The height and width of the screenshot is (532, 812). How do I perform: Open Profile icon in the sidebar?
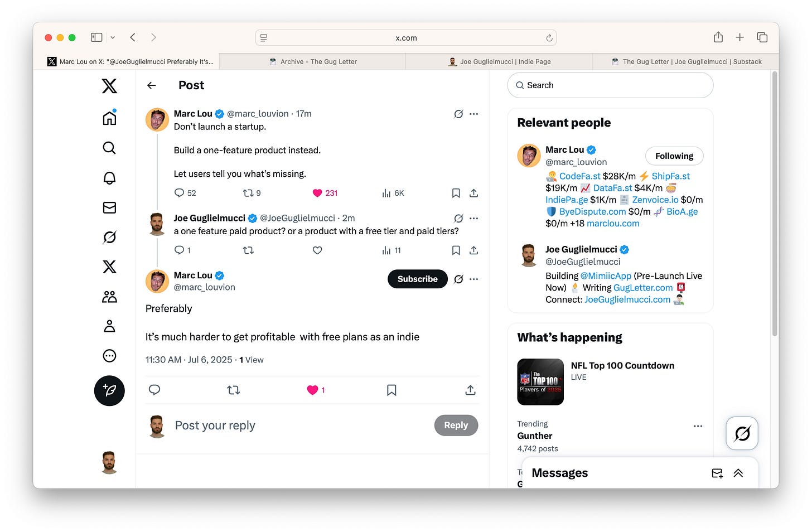109,326
